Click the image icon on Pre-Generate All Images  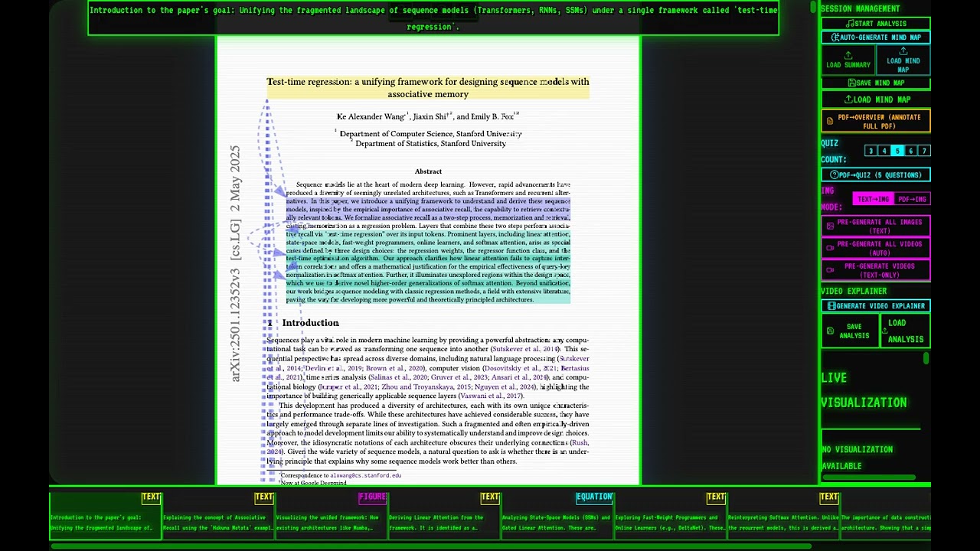pyautogui.click(x=830, y=227)
